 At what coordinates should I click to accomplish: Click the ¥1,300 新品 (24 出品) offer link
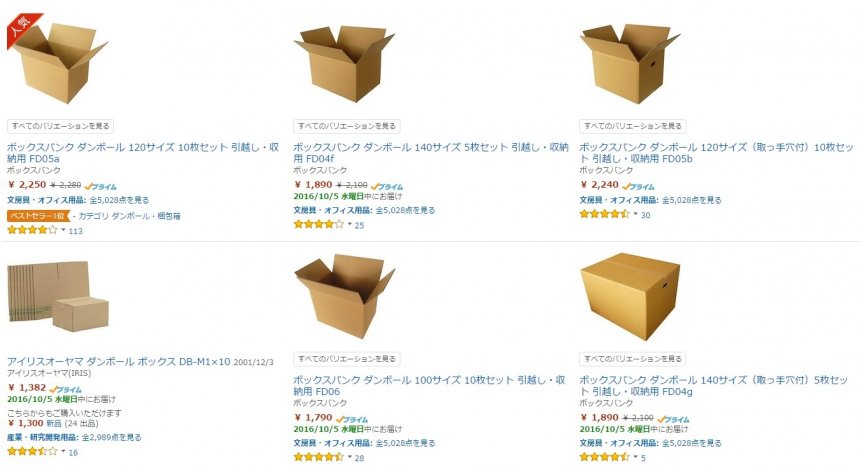click(x=50, y=423)
